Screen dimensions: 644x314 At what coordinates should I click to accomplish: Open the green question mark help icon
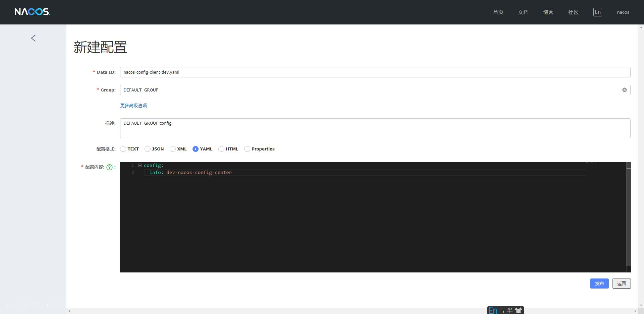pos(109,167)
